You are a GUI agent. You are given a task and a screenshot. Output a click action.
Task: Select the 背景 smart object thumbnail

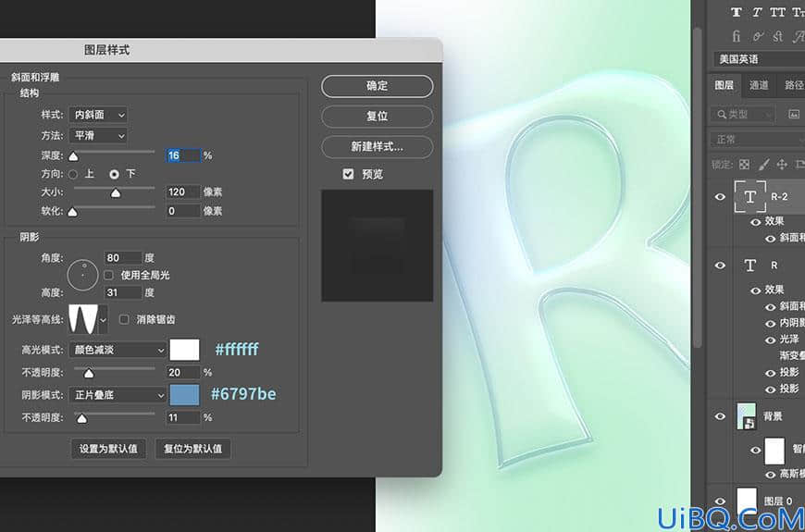(x=746, y=416)
